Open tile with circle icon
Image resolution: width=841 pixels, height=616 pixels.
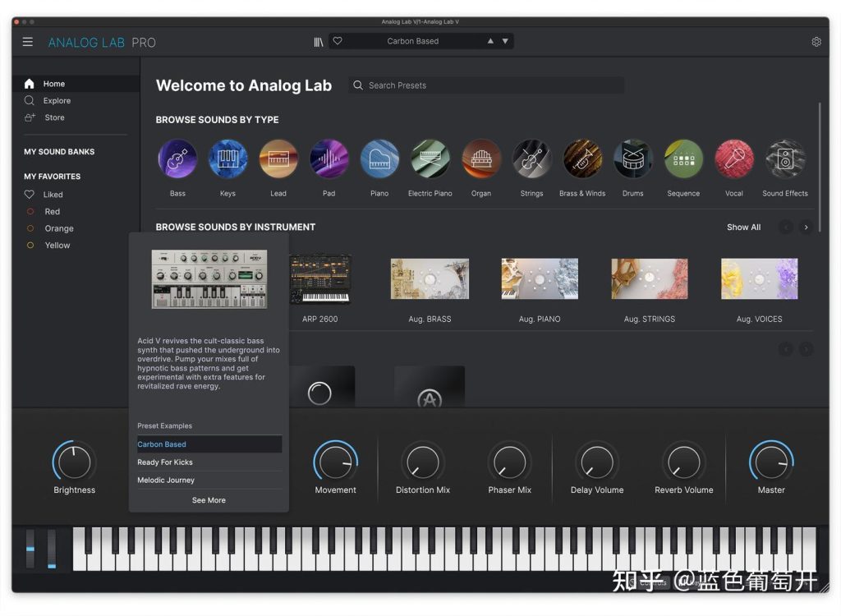[x=320, y=386]
